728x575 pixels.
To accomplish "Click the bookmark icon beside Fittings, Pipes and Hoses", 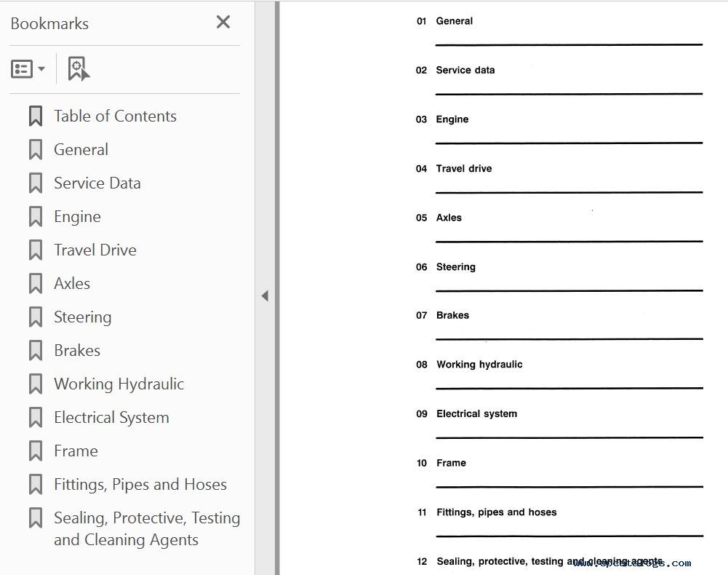I will pyautogui.click(x=36, y=484).
